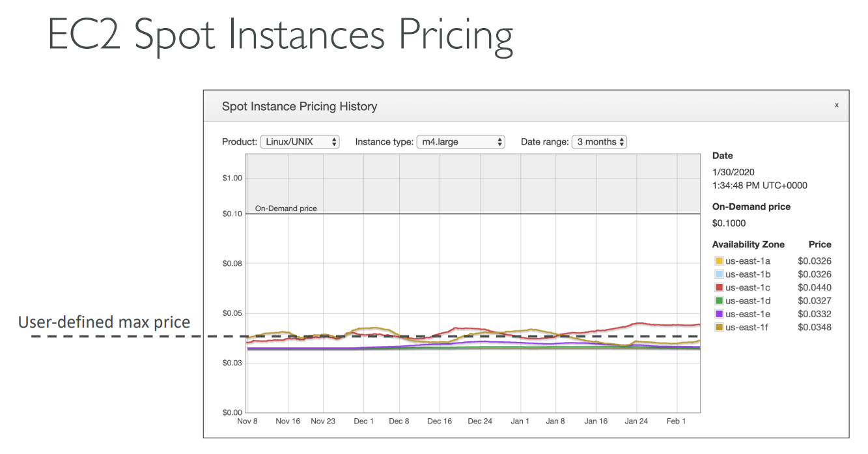Select the us-east-1c availability zone label
Viewport: 868px width, 454px height.
[748, 287]
